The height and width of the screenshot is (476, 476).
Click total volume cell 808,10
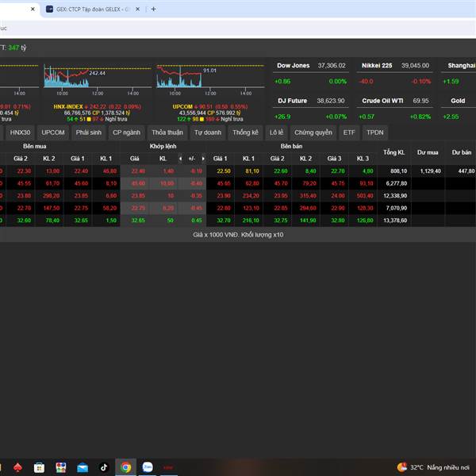398,171
